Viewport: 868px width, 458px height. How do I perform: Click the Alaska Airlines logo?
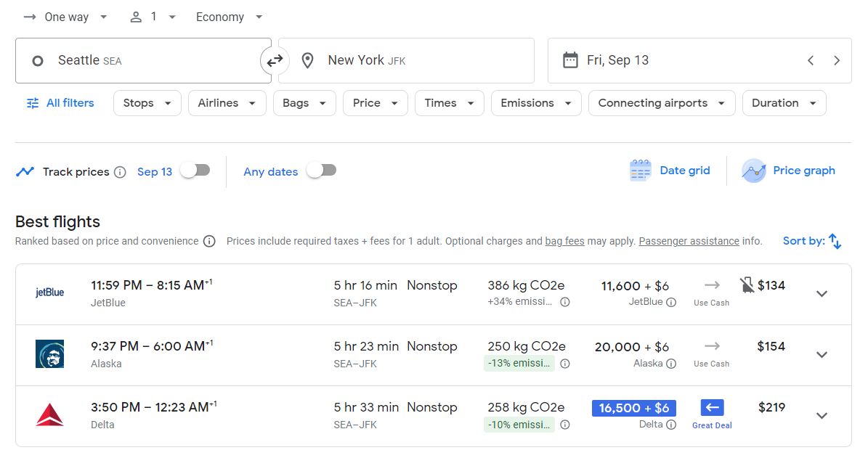pos(49,355)
